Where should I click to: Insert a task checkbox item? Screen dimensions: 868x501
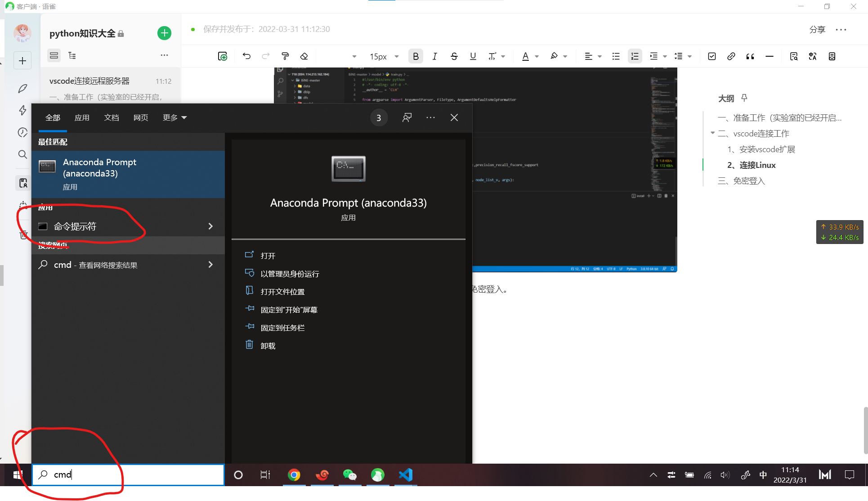(x=711, y=56)
